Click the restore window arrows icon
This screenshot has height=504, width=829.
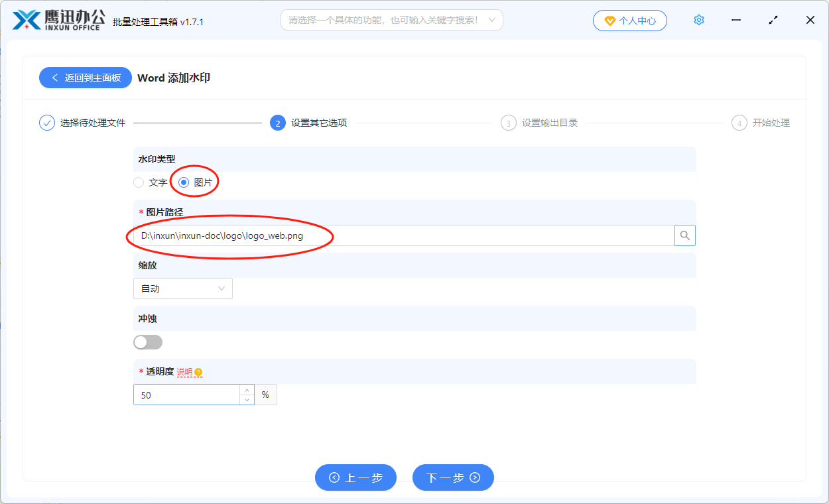(773, 20)
